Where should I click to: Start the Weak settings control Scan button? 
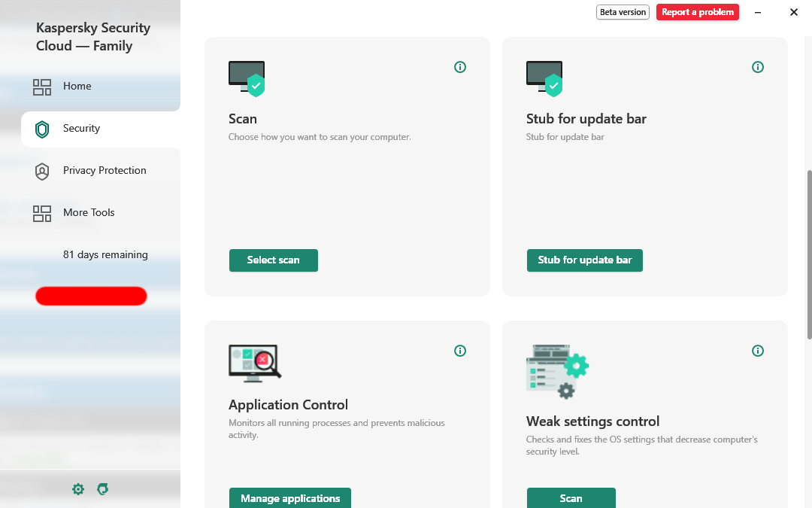coord(571,498)
